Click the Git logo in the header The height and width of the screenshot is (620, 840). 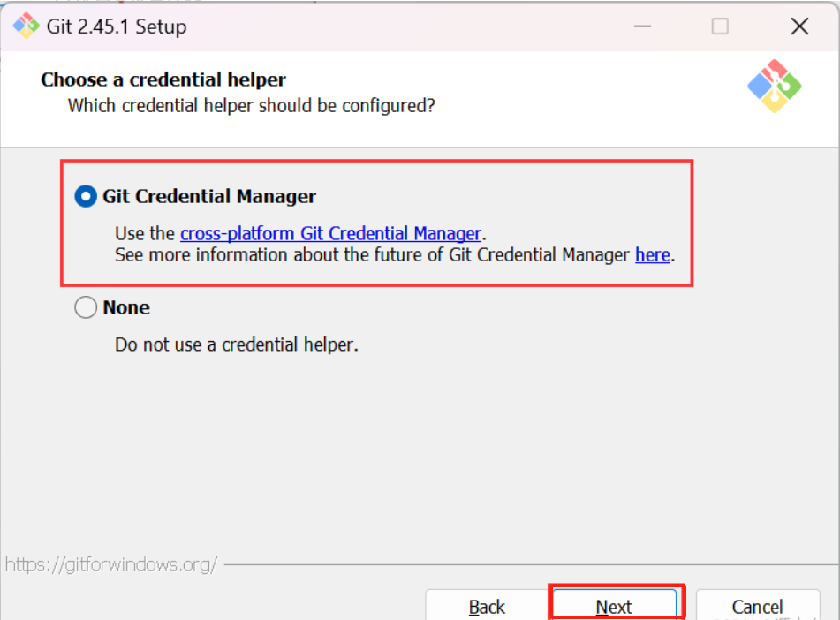click(x=774, y=86)
